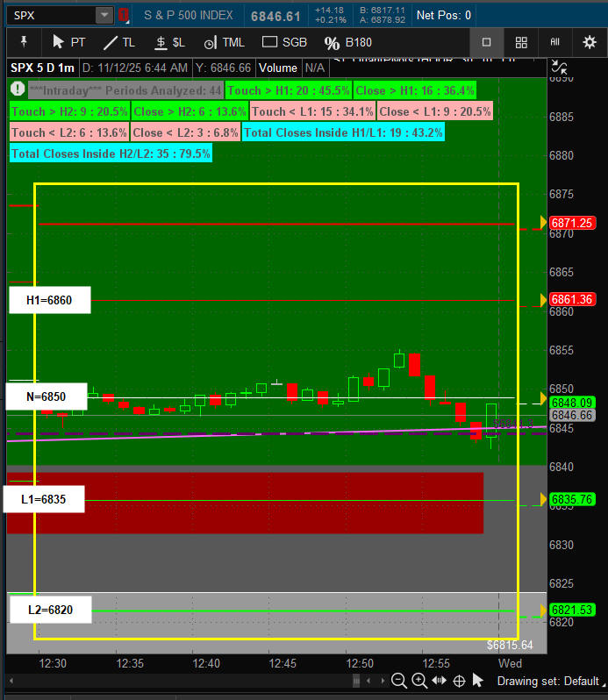This screenshot has height=700, width=608.
Task: Click the red 6871.25 price bubble
Action: tap(573, 223)
